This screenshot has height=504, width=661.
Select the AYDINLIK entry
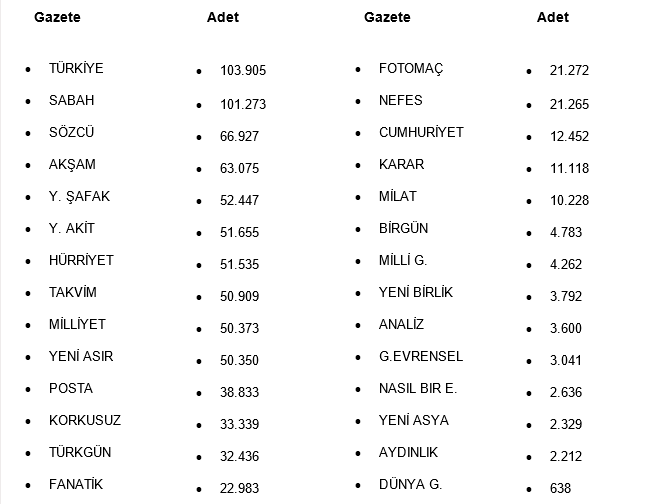coord(409,453)
